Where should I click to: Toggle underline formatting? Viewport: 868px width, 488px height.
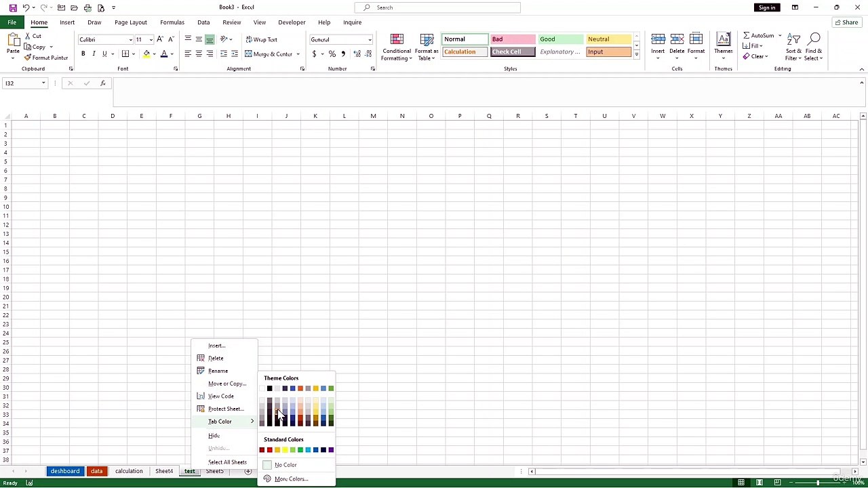pyautogui.click(x=104, y=54)
